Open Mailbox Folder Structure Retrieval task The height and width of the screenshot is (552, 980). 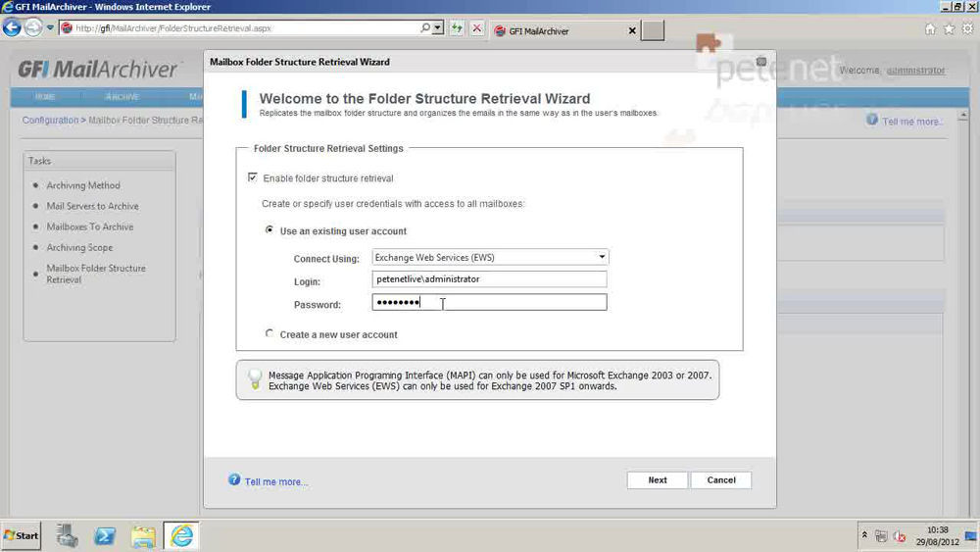(96, 274)
